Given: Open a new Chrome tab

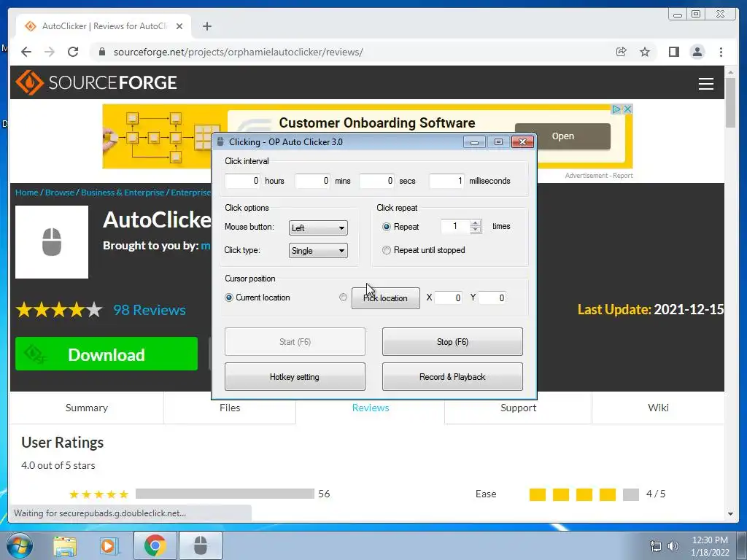Looking at the screenshot, I should pos(206,26).
